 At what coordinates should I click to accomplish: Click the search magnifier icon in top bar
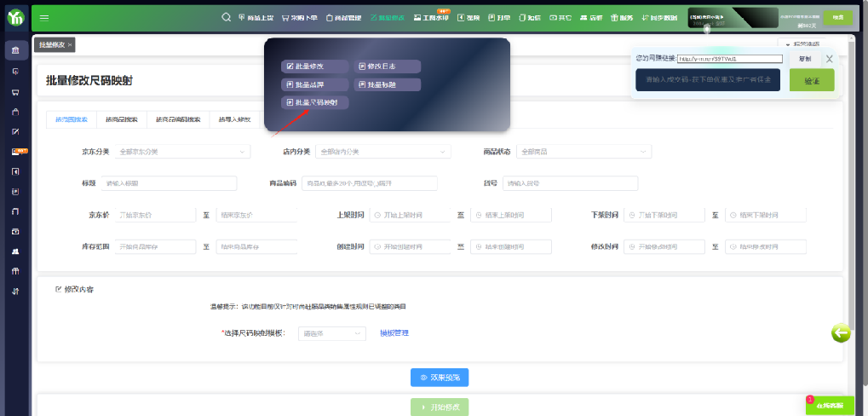(x=226, y=17)
